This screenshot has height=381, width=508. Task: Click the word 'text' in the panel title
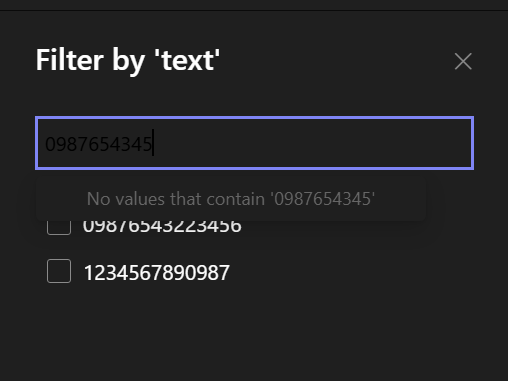188,61
